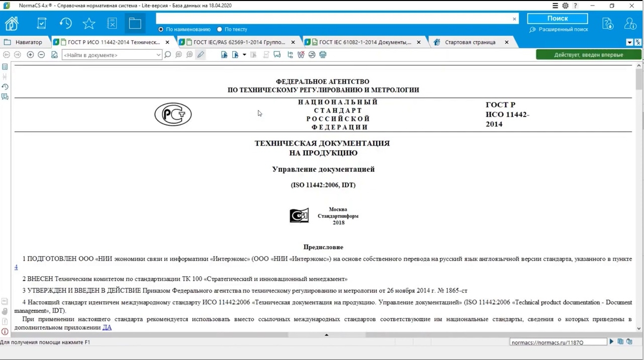Zoom out with the minus icon

coord(41,55)
